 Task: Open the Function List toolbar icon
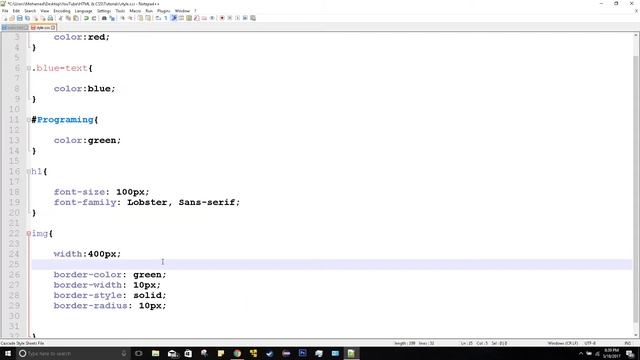click(196, 18)
